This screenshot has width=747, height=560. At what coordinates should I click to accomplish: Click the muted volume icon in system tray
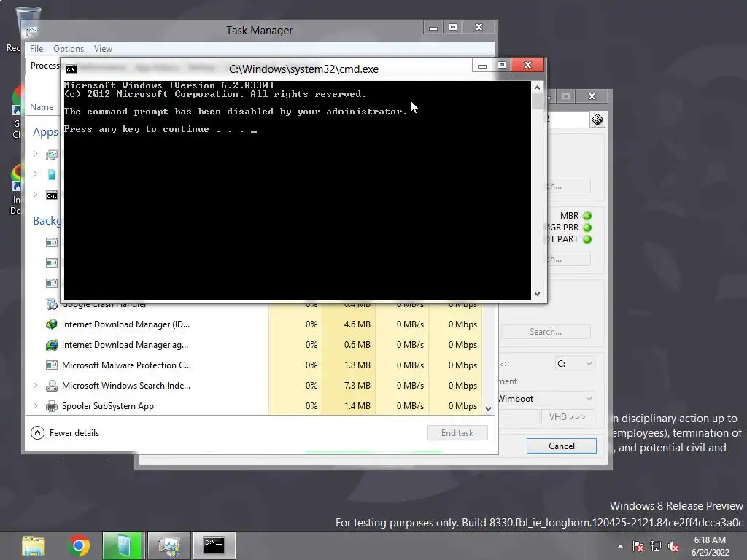tap(673, 546)
